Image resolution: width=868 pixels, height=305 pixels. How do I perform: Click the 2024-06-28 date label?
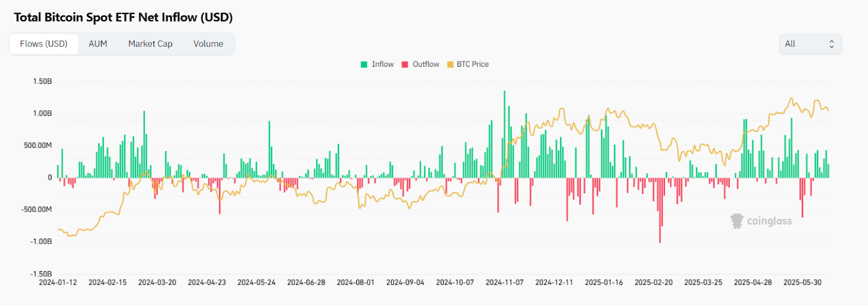coord(306,282)
